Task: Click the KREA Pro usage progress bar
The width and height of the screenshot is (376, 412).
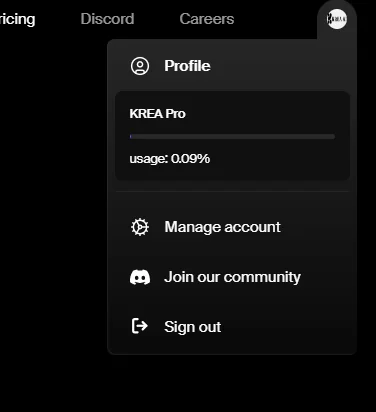Action: point(232,136)
